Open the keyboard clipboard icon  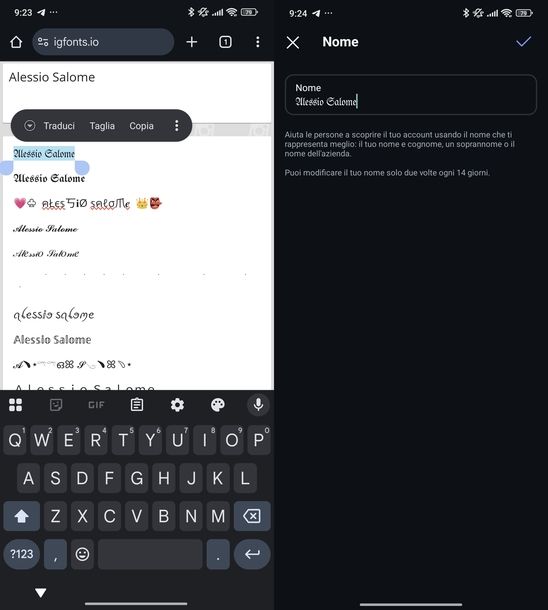pos(137,405)
